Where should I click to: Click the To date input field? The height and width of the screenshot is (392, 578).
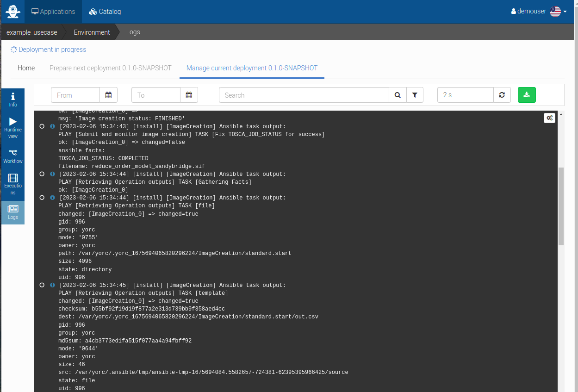point(156,95)
